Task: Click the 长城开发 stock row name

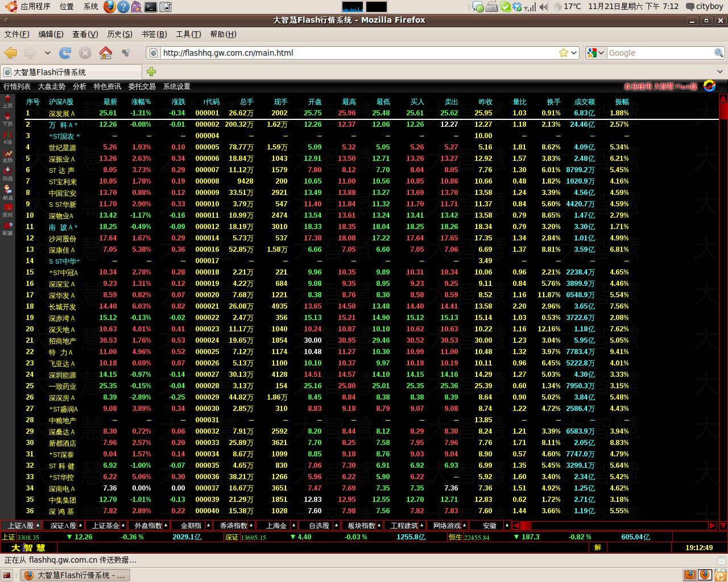Action: coord(63,306)
